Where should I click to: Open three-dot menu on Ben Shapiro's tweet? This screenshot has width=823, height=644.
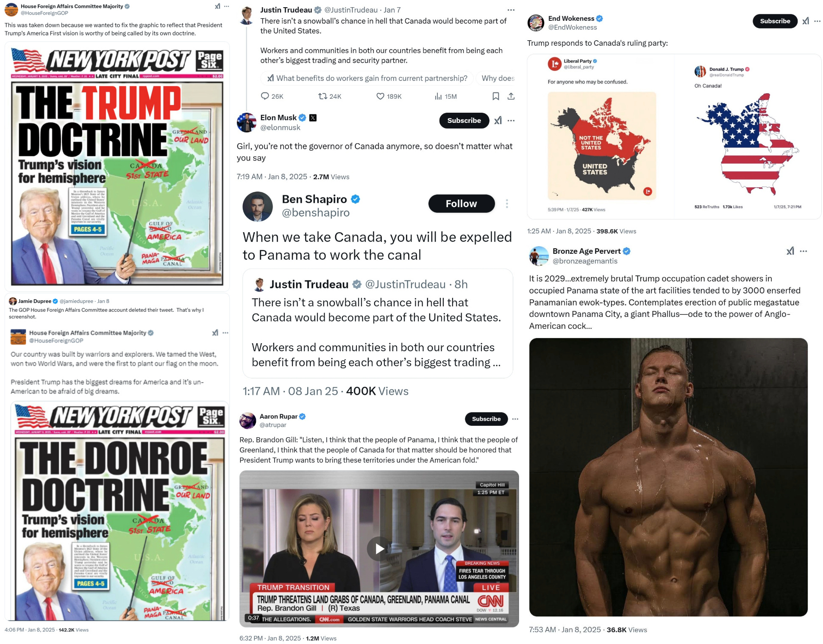coord(507,204)
